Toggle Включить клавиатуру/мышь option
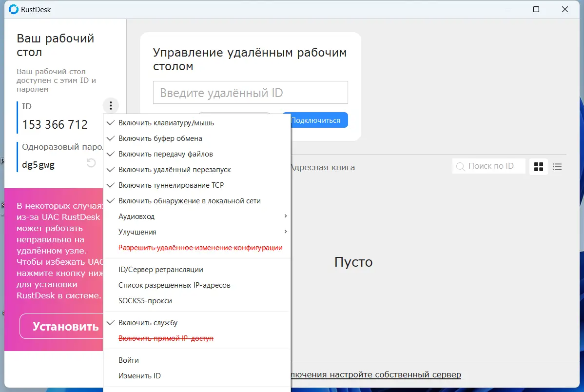 [197, 123]
